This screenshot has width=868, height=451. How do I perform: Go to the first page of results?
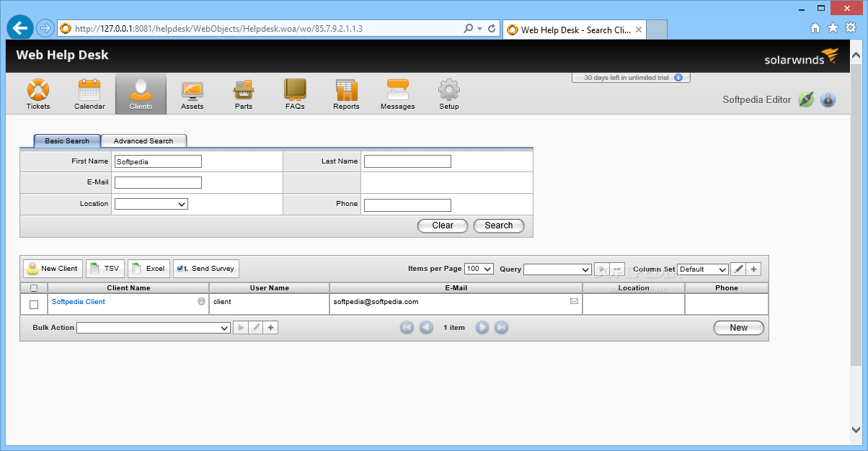(407, 327)
